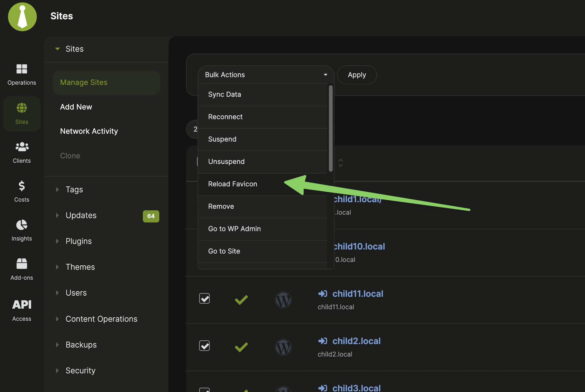Select the Sites globe icon
Screen dimensions: 585x392
tap(22, 108)
